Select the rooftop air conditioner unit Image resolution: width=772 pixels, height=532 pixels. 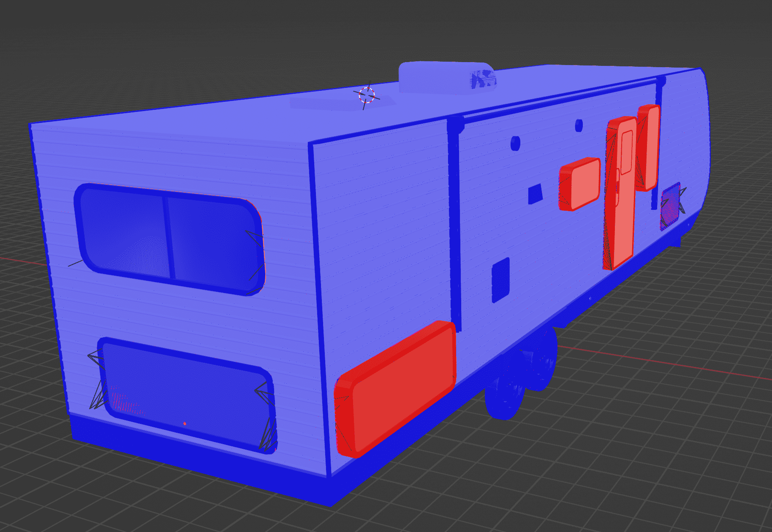tap(448, 77)
